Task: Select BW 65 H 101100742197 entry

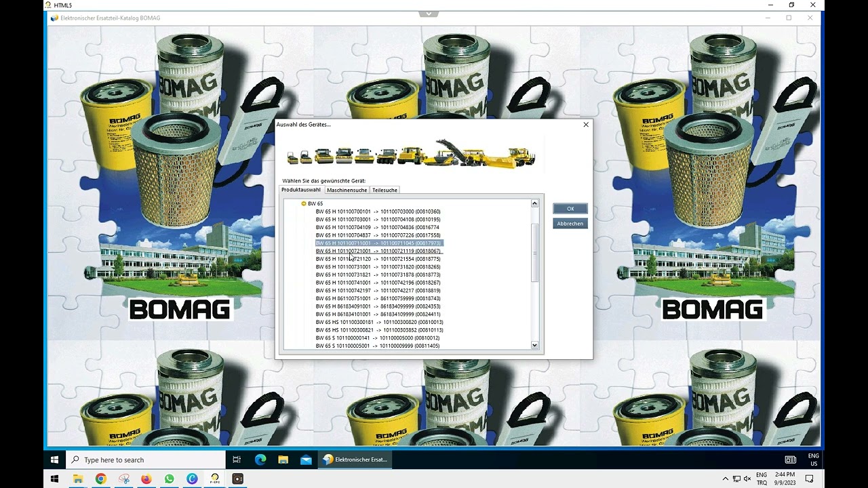Action: [378, 291]
